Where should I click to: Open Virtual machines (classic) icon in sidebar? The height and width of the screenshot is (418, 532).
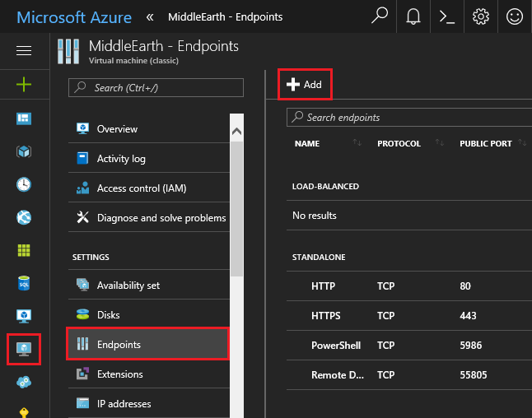pos(24,349)
